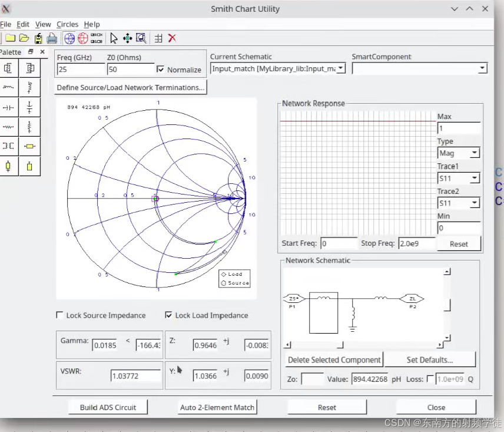Viewport: 504px width, 432px height.
Task: Click the Z0 (Ohms) input field
Action: [131, 69]
